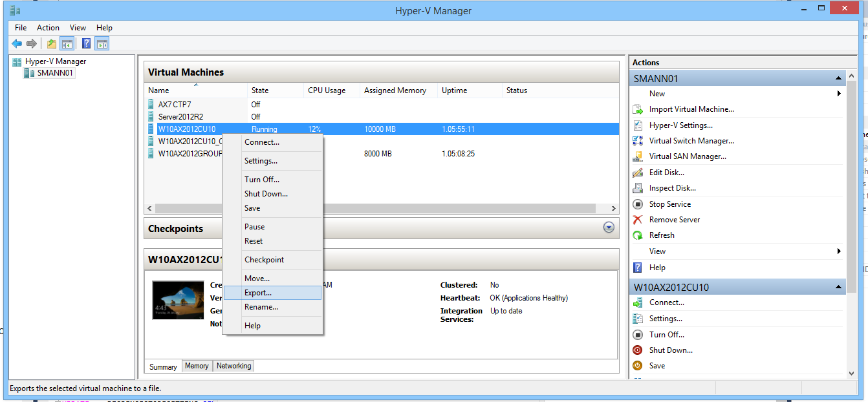
Task: Sort by the Assigned Memory column header
Action: (398, 90)
